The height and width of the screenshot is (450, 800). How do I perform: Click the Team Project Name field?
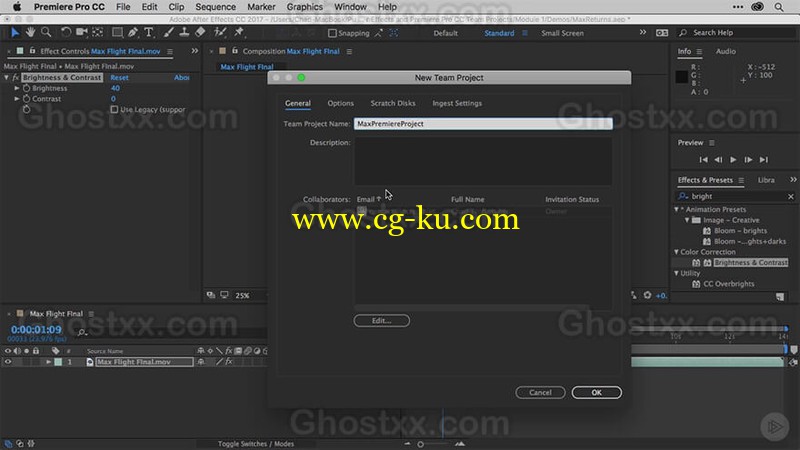coord(483,124)
